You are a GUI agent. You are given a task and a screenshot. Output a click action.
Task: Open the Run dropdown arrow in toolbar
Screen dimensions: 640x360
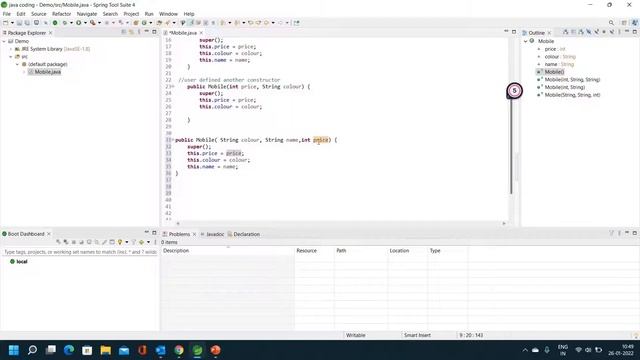click(85, 23)
